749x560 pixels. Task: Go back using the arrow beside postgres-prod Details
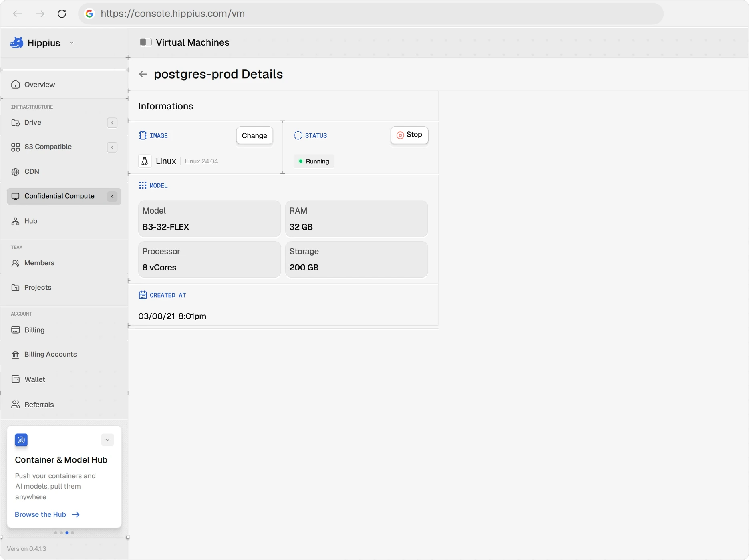143,74
